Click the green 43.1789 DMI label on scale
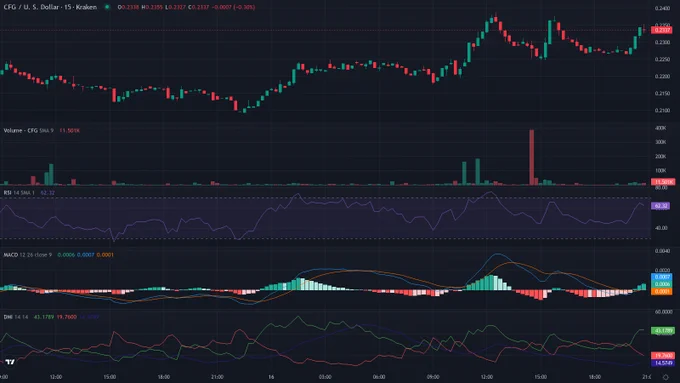Viewport: 680px width, 383px height. click(663, 331)
